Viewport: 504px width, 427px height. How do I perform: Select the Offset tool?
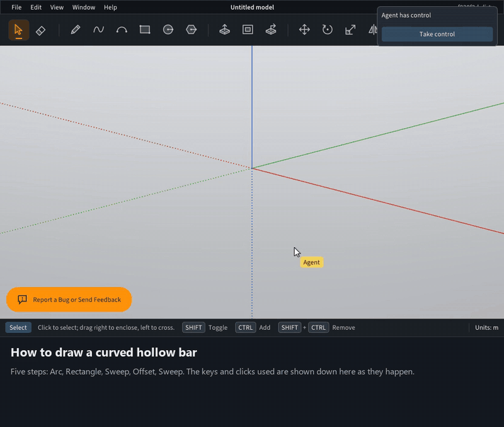[248, 30]
